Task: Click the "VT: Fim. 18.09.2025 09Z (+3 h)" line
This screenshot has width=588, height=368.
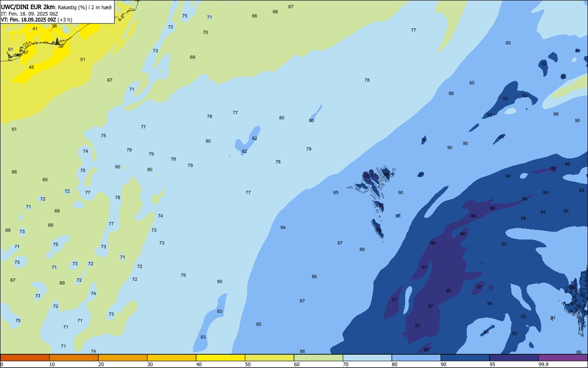Action: (x=36, y=20)
